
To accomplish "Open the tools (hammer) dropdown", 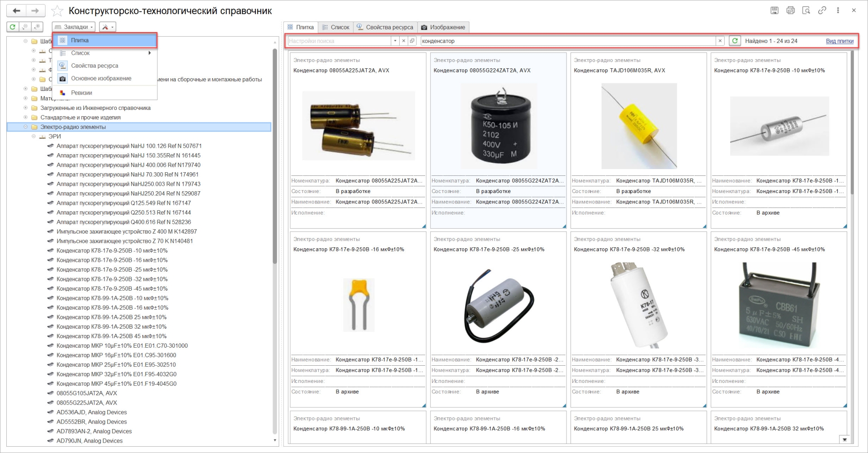I will click(108, 27).
